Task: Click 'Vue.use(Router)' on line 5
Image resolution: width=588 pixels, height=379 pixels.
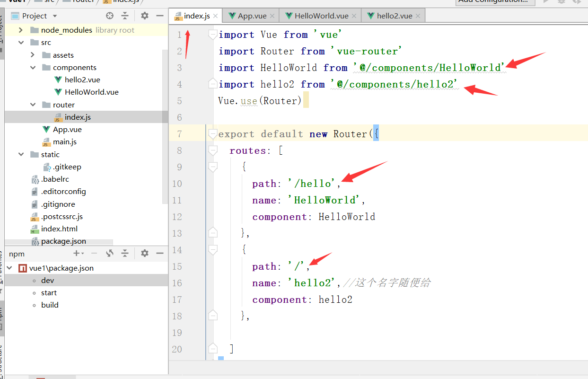Action: [260, 101]
